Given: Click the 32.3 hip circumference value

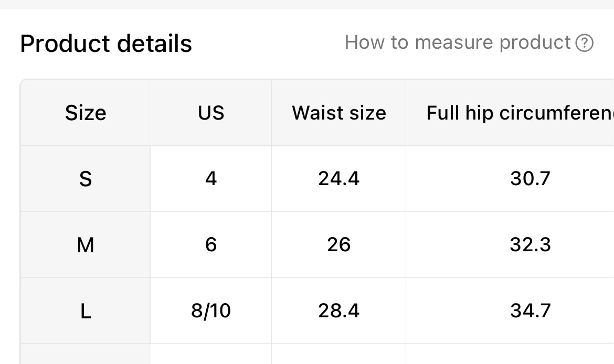Looking at the screenshot, I should [530, 245].
